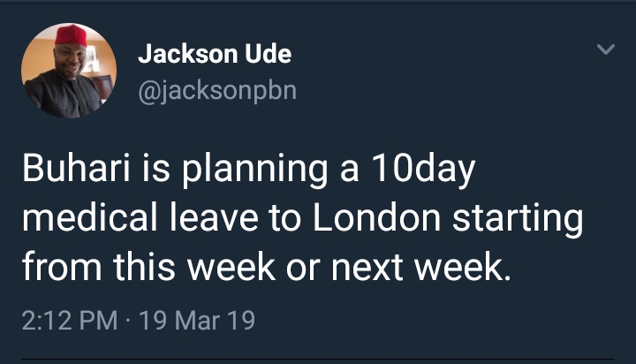Click the date 19 Mar 19
This screenshot has width=636, height=364.
(x=199, y=319)
